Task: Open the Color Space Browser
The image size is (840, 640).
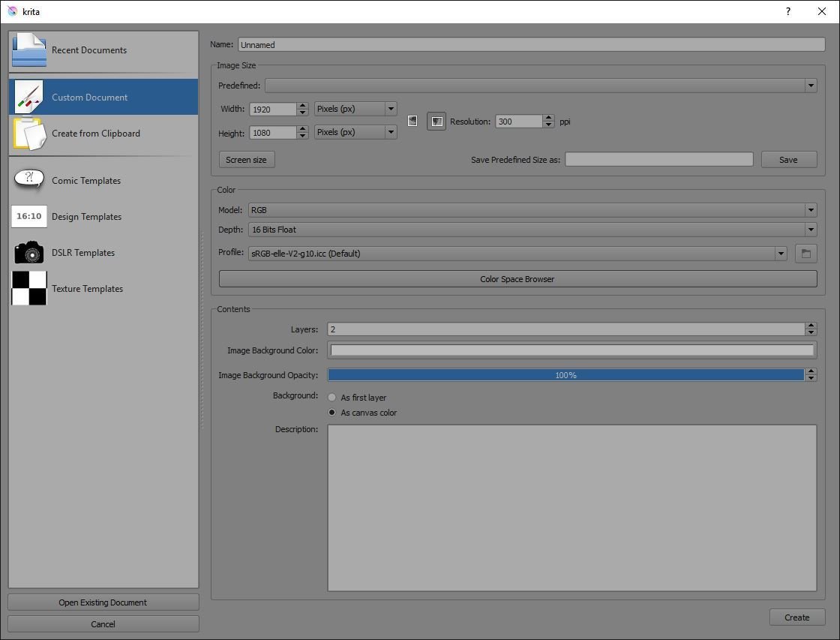Action: 517,278
